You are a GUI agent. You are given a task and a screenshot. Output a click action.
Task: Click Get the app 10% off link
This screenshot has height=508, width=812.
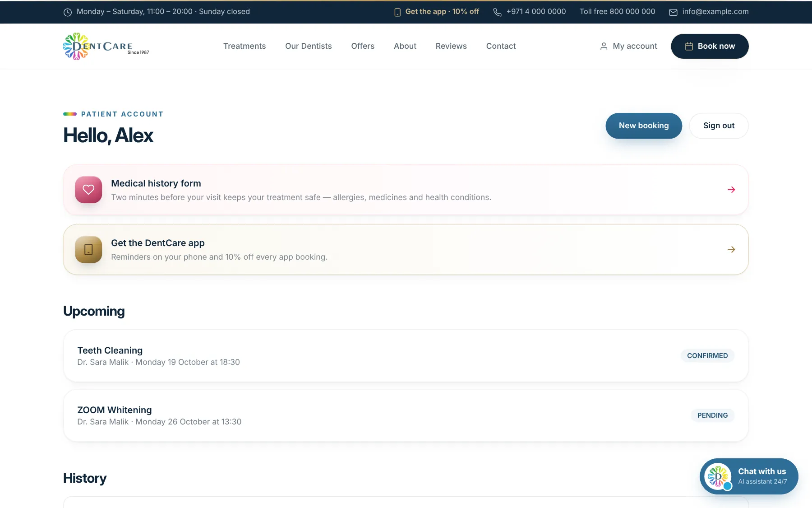click(x=437, y=12)
